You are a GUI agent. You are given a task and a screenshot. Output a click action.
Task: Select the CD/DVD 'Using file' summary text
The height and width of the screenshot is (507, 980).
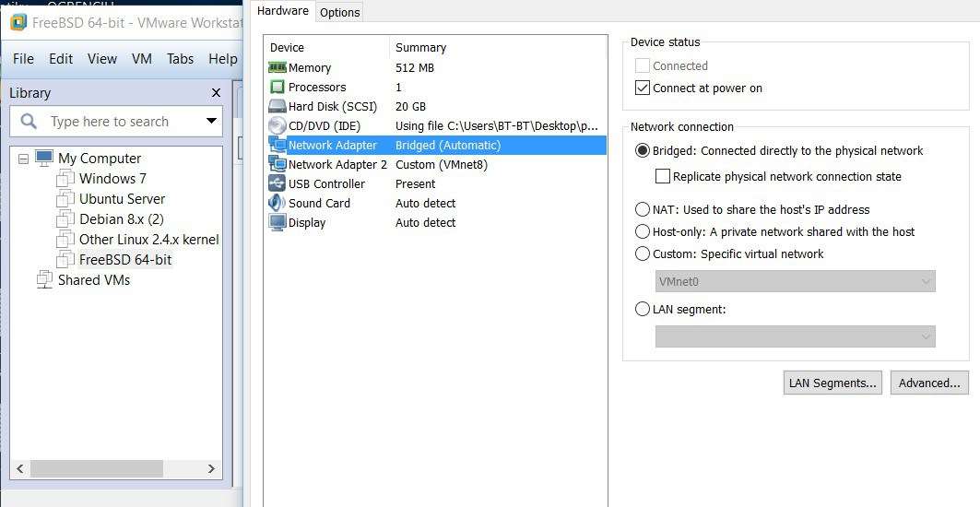point(497,125)
